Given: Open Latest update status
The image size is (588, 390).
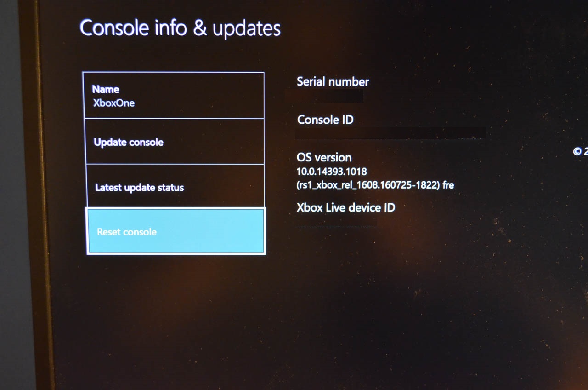Looking at the screenshot, I should 175,186.
